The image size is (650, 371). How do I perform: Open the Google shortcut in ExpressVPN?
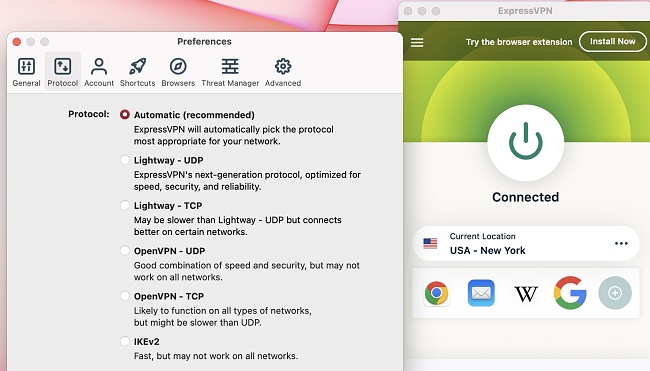click(x=570, y=293)
